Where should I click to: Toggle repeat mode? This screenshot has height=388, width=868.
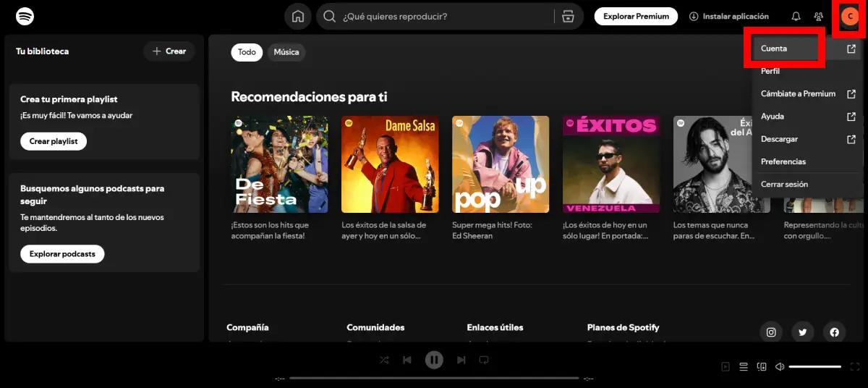pyautogui.click(x=484, y=360)
